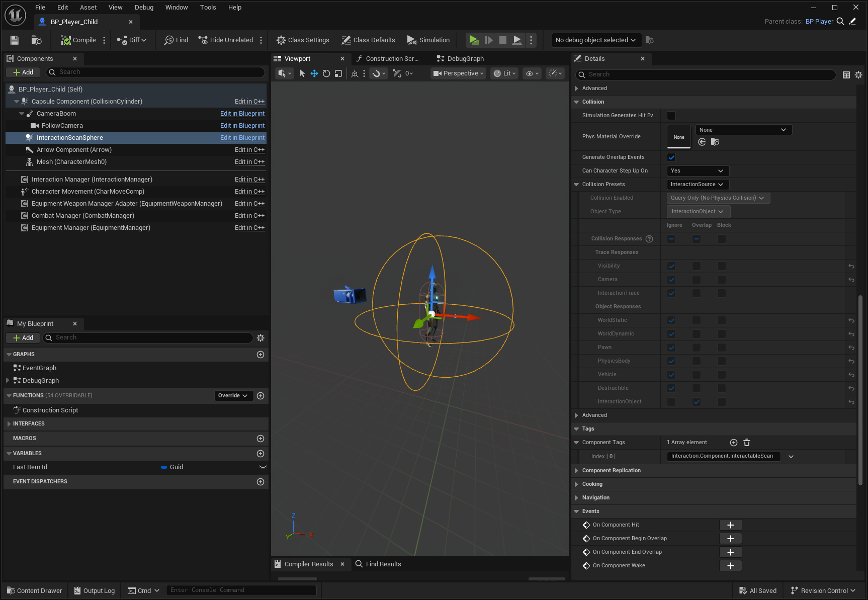Click Edit in Blueprint for InteractionScanSphere
Screen dimensions: 868x600
242,137
